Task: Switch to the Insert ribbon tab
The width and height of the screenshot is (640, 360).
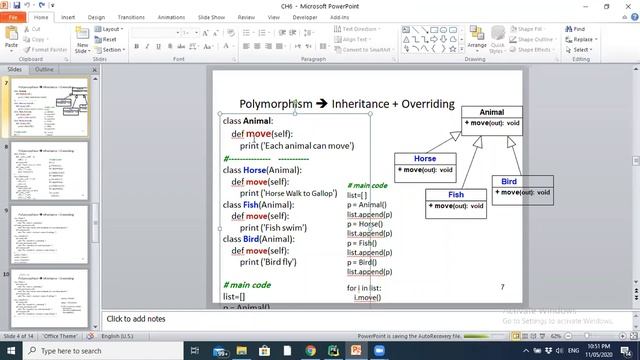Action: [68, 17]
